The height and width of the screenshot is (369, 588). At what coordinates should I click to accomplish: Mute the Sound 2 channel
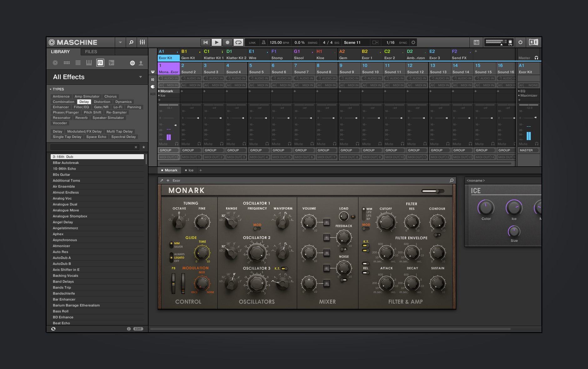185,144
